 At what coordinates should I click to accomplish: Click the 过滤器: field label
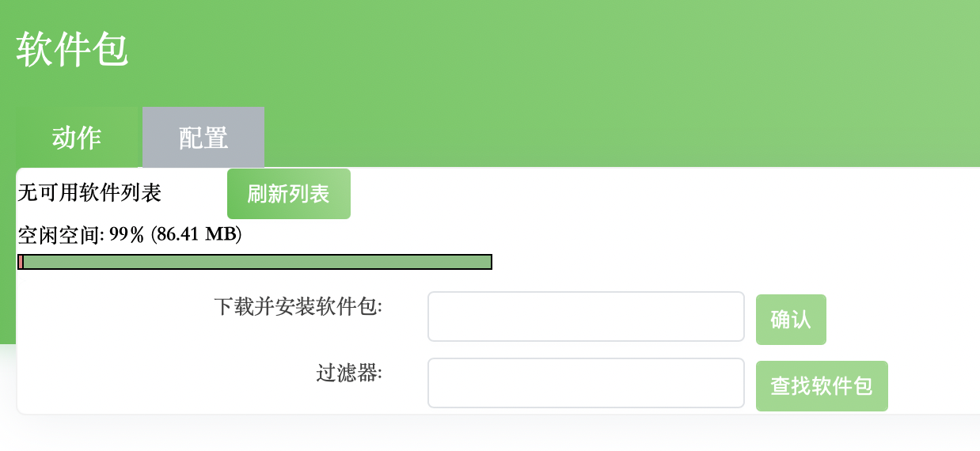[x=348, y=373]
